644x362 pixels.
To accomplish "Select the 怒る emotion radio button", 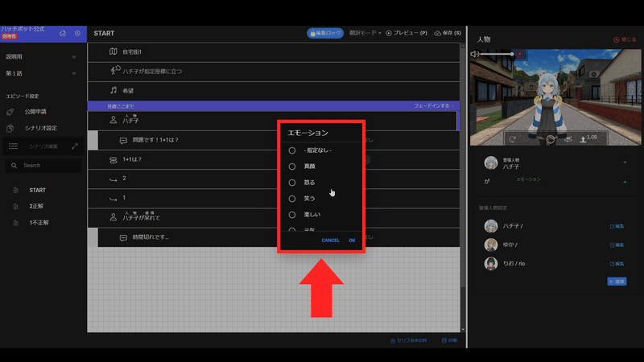I will 292,183.
